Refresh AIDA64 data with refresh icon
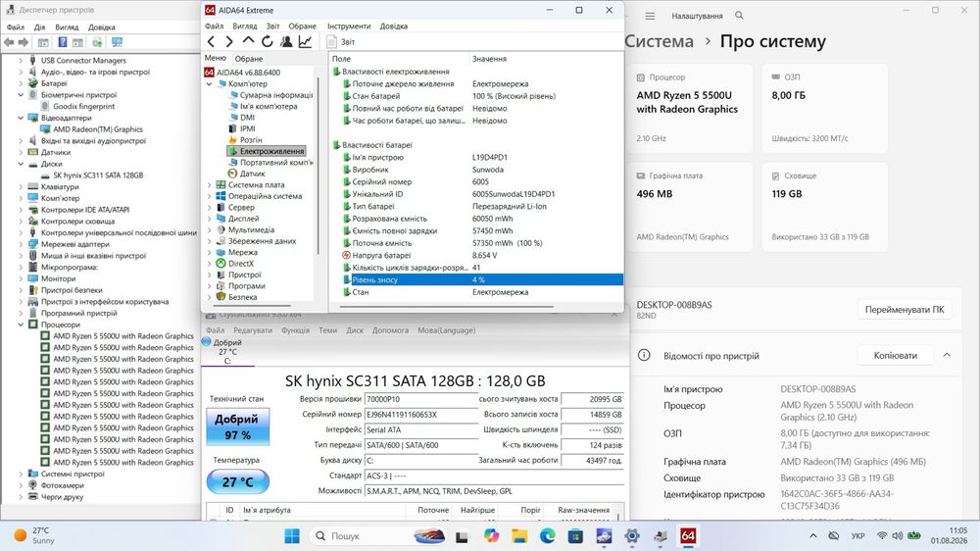The height and width of the screenshot is (551, 980). point(267,42)
